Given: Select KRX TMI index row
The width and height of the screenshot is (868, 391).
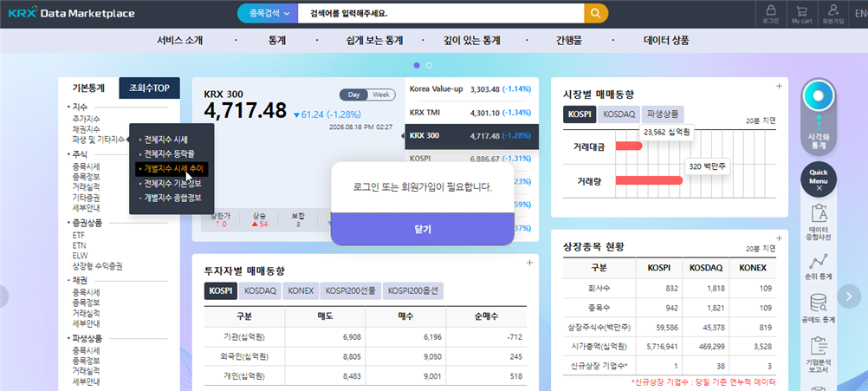Looking at the screenshot, I should (x=471, y=112).
